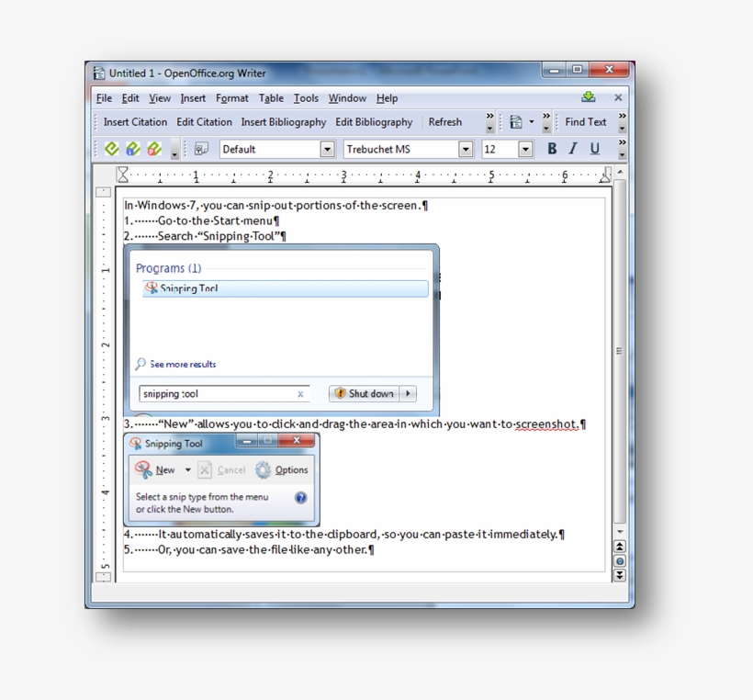Click the Shut down button
The image size is (753, 700).
[367, 393]
